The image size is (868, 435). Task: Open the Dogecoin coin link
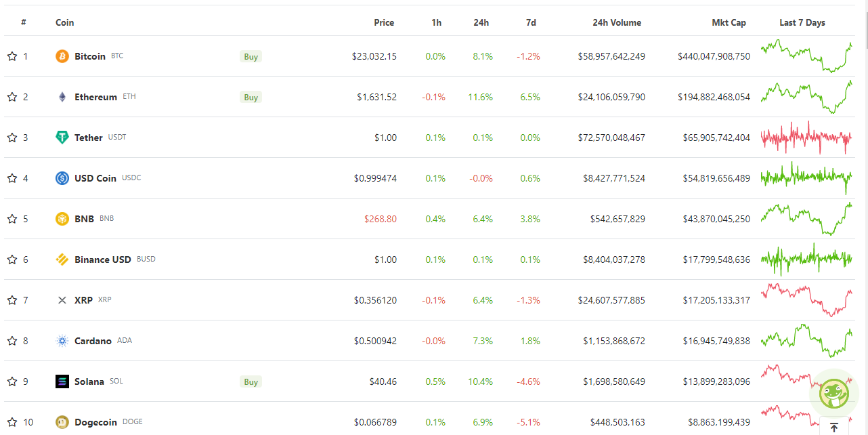[95, 422]
